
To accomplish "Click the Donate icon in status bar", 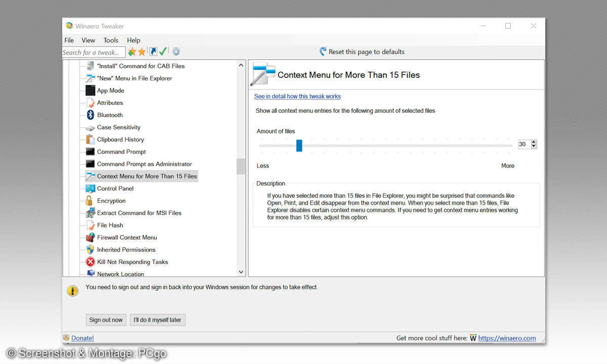I will point(66,338).
